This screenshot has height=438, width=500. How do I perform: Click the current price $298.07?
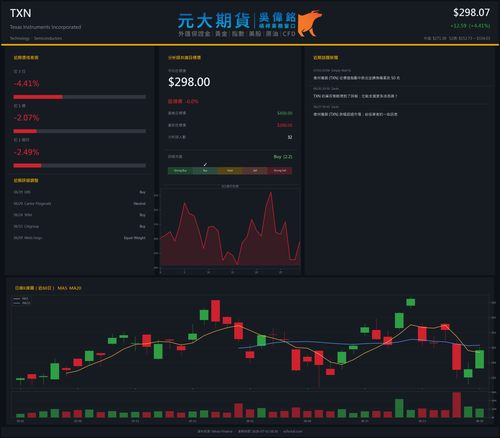(x=471, y=13)
